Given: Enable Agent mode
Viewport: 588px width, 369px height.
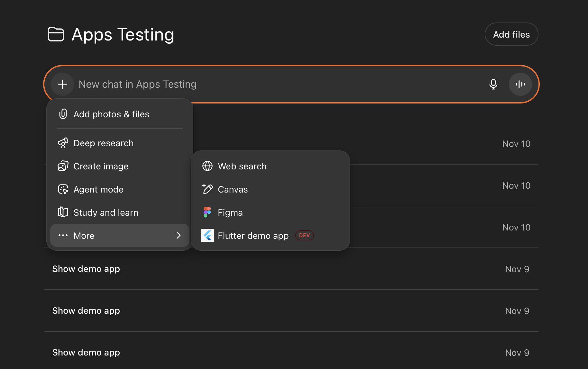Looking at the screenshot, I should point(98,189).
